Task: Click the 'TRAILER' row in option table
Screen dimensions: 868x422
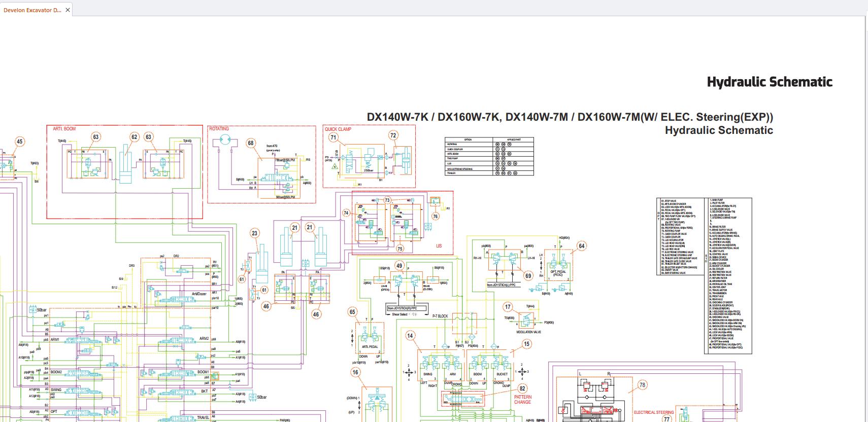Action: 489,173
